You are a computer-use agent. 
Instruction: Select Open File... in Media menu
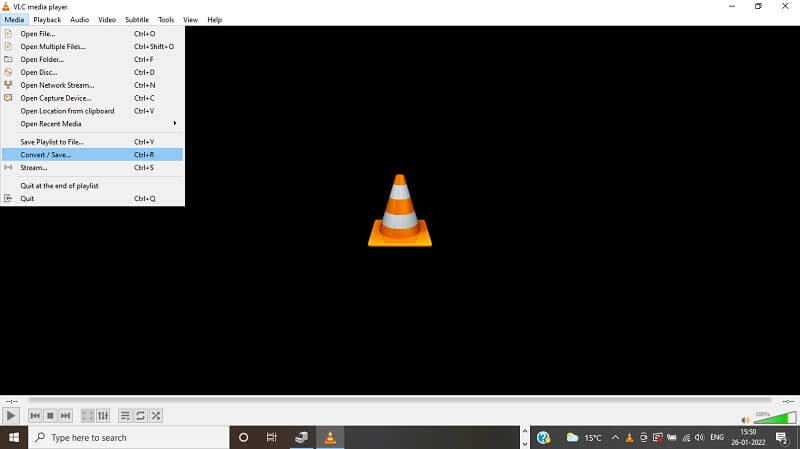(92, 34)
